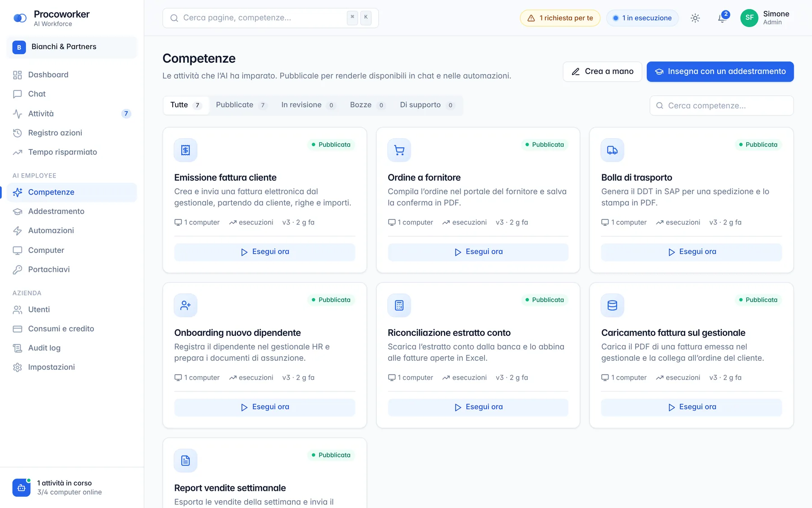Screen dimensions: 812x508
Task: Show the Bozze tab
Action: tap(367, 105)
